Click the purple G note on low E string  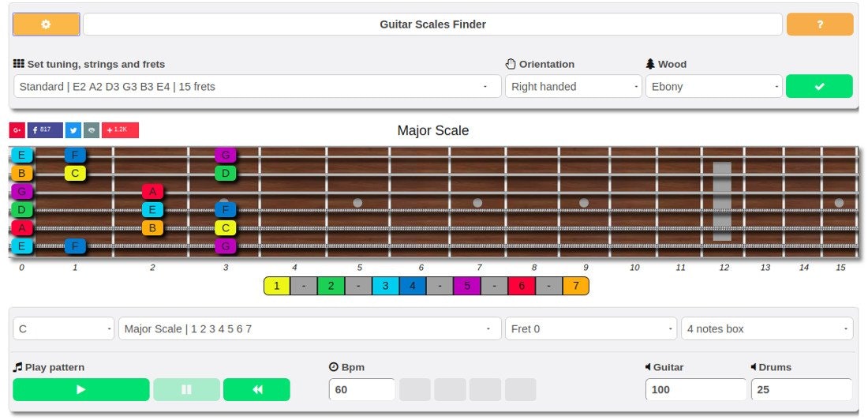[x=226, y=246]
